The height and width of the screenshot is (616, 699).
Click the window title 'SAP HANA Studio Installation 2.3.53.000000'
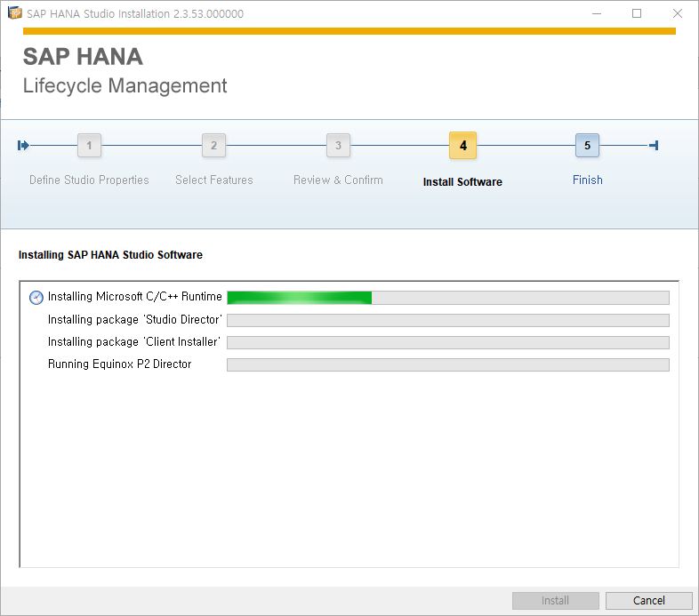pos(135,14)
